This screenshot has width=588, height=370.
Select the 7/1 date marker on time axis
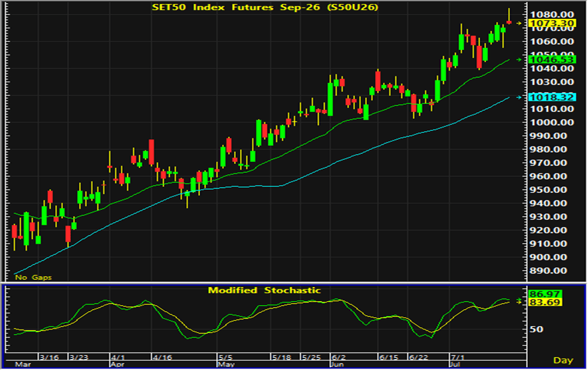point(457,357)
